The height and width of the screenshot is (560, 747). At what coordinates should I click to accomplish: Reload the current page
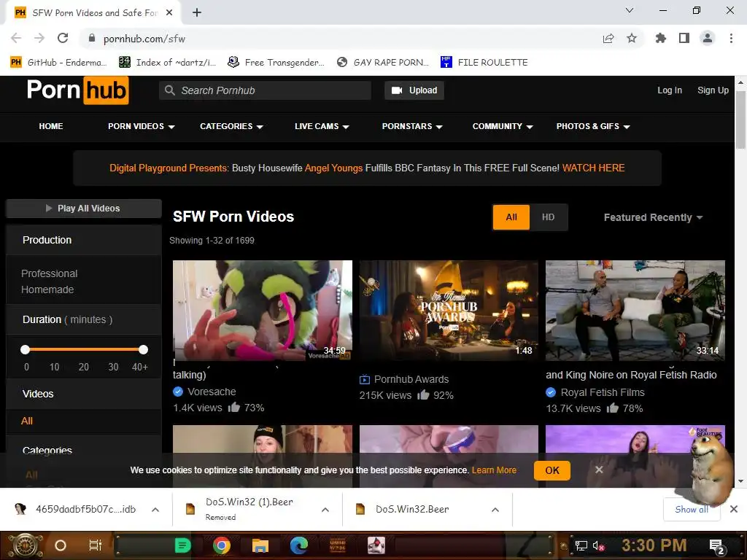point(63,38)
